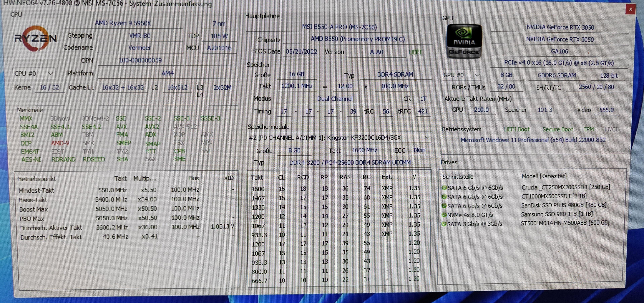Close the system summary window
644x303 pixels.
click(x=630, y=9)
